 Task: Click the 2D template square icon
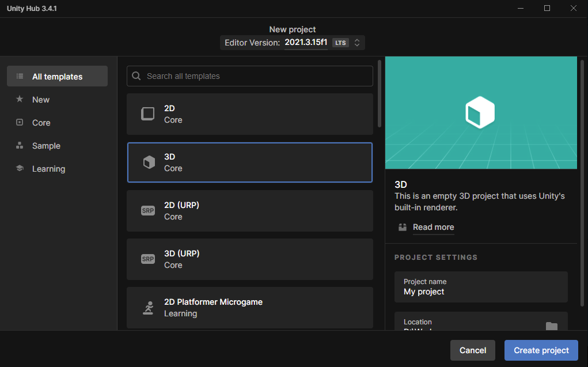click(148, 113)
